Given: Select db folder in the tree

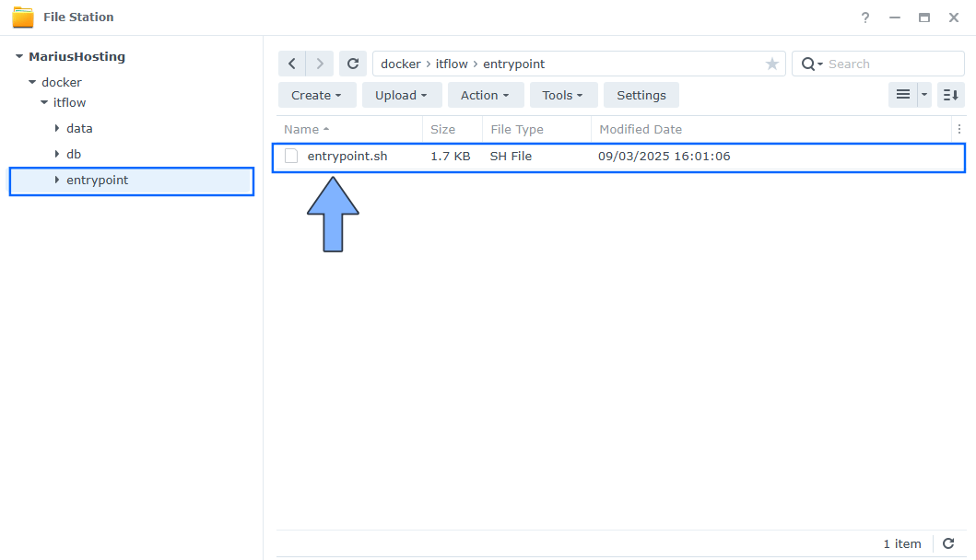Looking at the screenshot, I should [x=74, y=154].
